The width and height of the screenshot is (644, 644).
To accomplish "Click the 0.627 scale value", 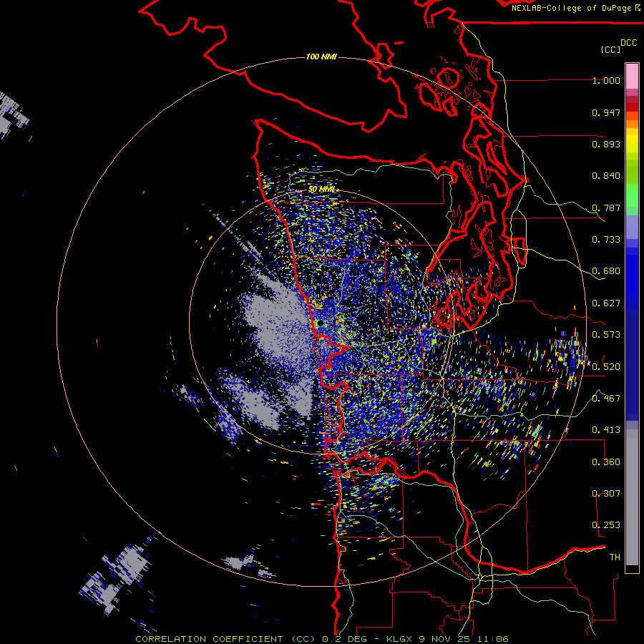I will (606, 303).
